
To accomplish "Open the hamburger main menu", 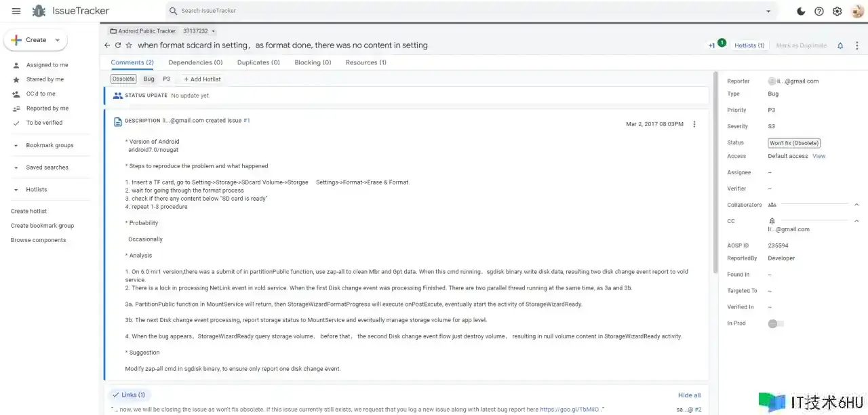I will 16,11.
